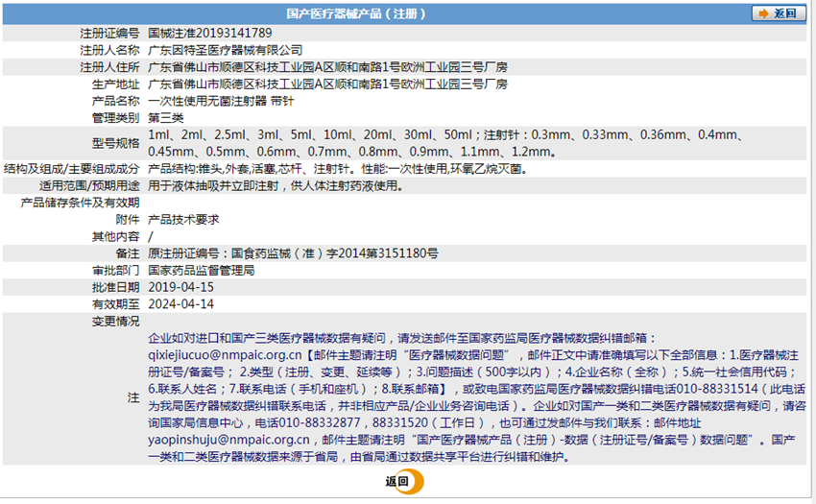816x504 pixels.
Task: Click the slash value beside 其他内容
Action: point(151,236)
